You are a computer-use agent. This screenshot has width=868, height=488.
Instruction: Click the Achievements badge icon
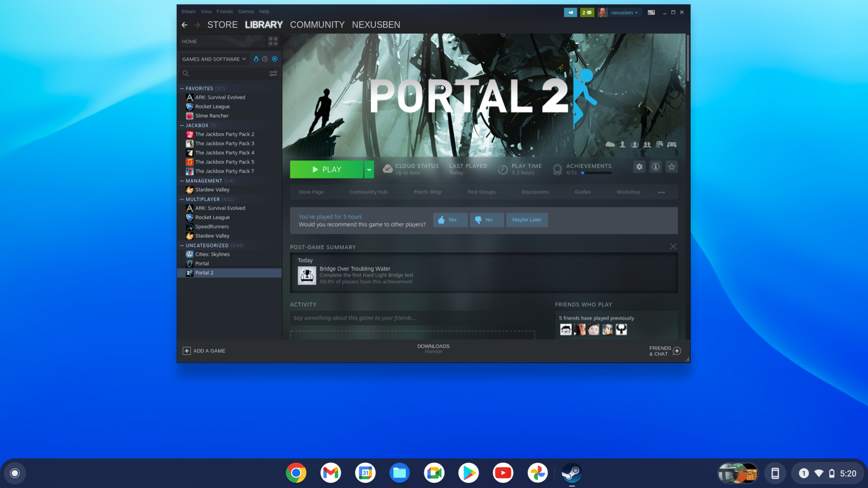[557, 169]
